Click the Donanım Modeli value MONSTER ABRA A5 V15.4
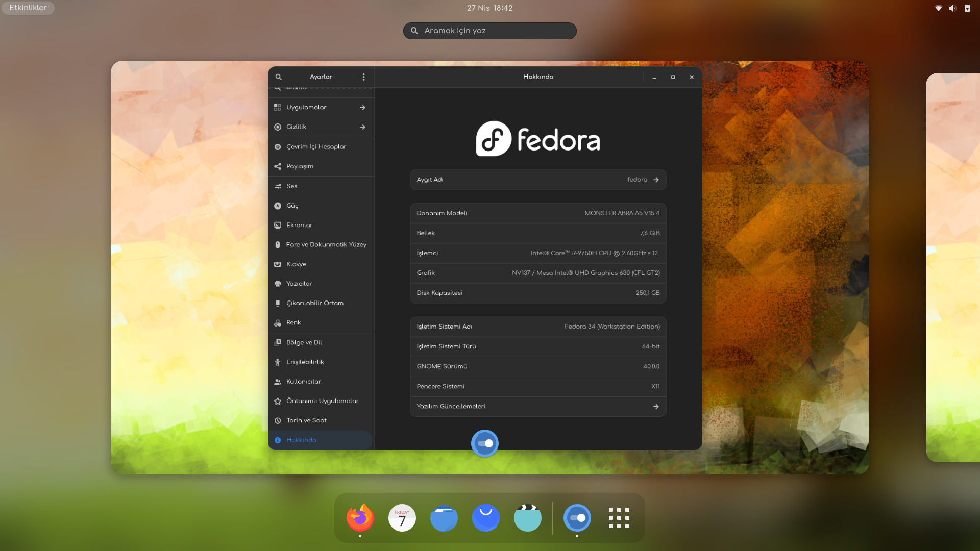The image size is (980, 551). click(x=622, y=213)
